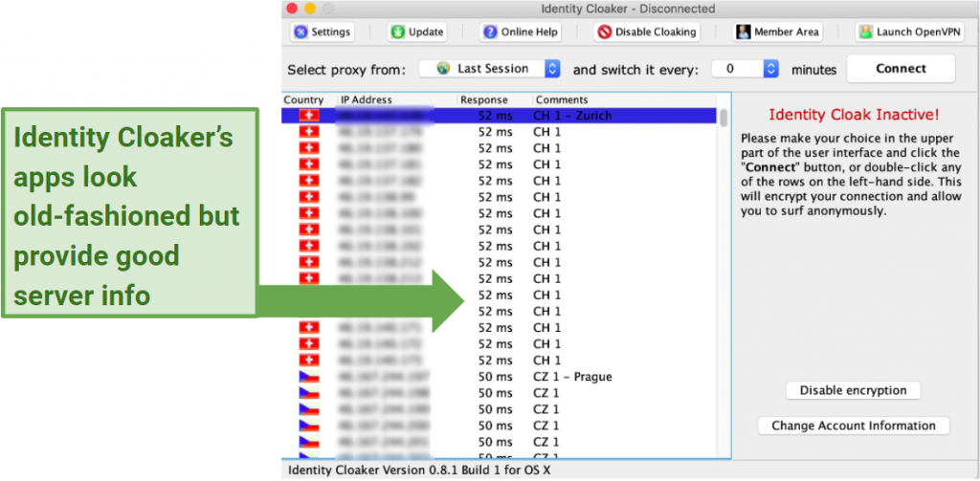Image resolution: width=980 pixels, height=481 pixels.
Task: Open the Last Session proxy dropdown
Action: pos(489,69)
